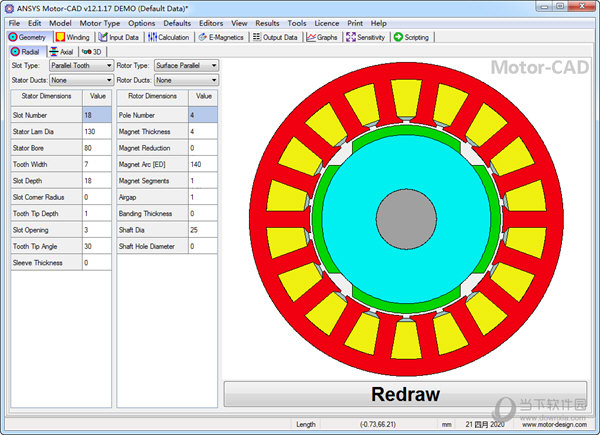Viewport: 600px width, 435px height.
Task: Open the Input Data tab
Action: (120, 37)
